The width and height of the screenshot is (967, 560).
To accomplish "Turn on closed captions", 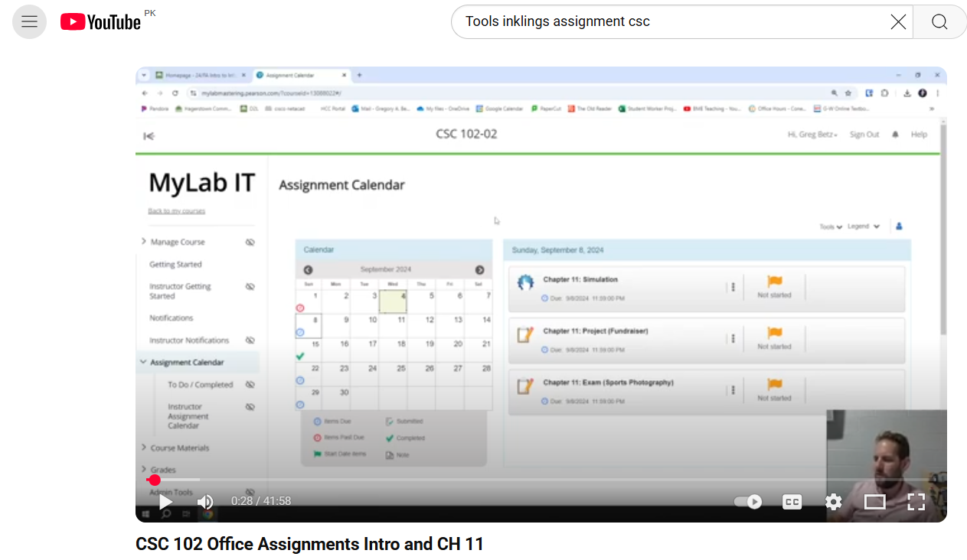I will point(792,502).
